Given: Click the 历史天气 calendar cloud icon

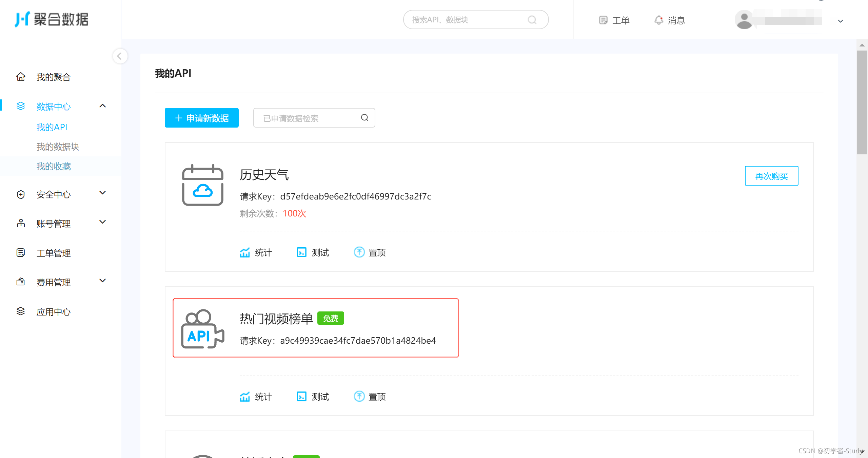Looking at the screenshot, I should (x=203, y=185).
